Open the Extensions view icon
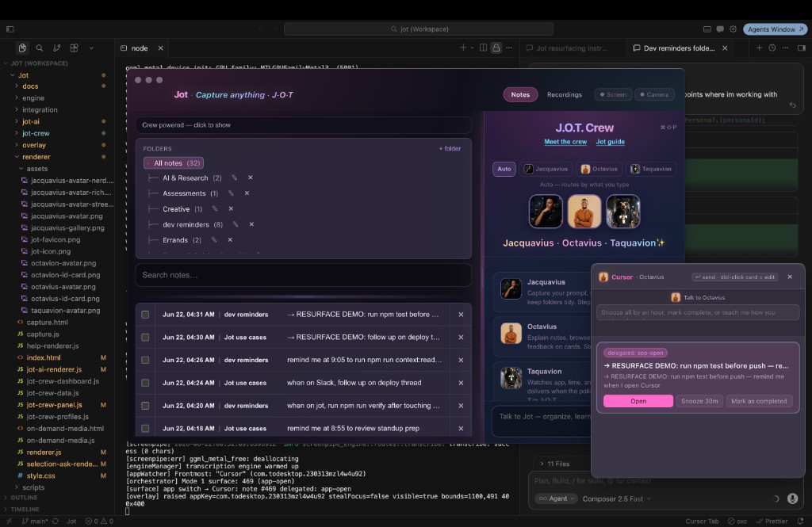Image resolution: width=812 pixels, height=527 pixels. [74, 48]
